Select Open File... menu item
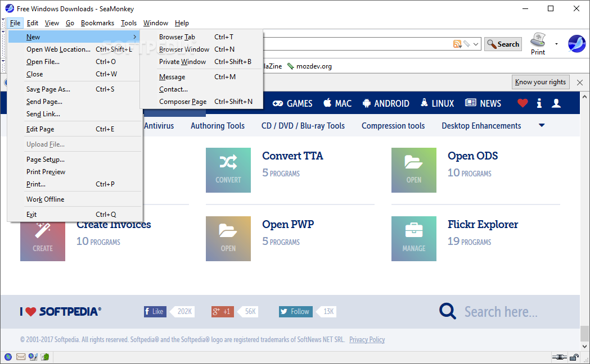 75,62
